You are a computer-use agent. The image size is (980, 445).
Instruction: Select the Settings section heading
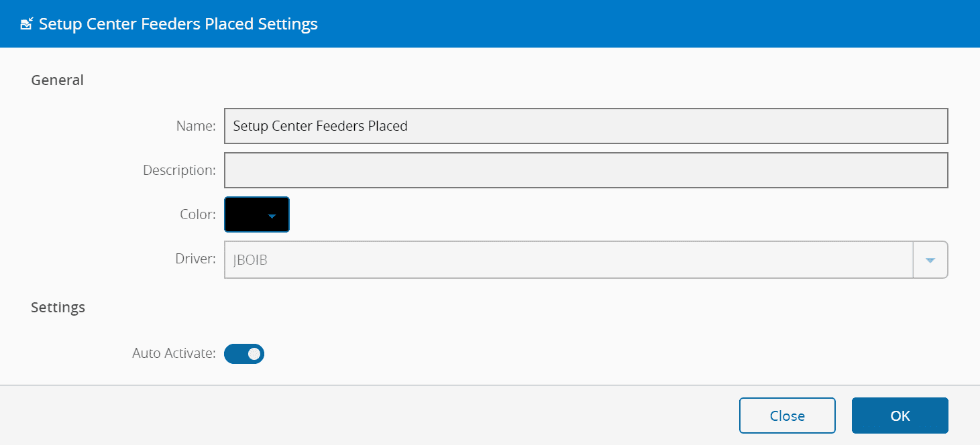pos(58,308)
